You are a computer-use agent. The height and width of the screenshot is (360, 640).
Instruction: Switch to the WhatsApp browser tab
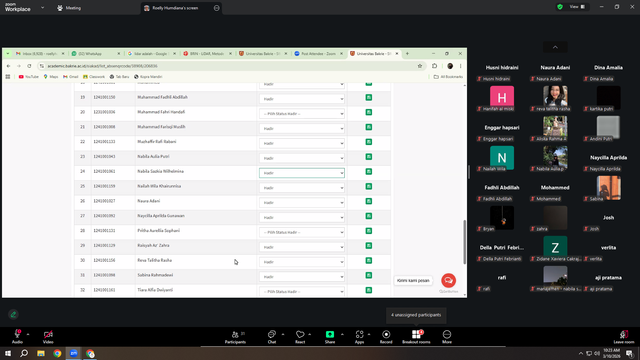pos(96,53)
